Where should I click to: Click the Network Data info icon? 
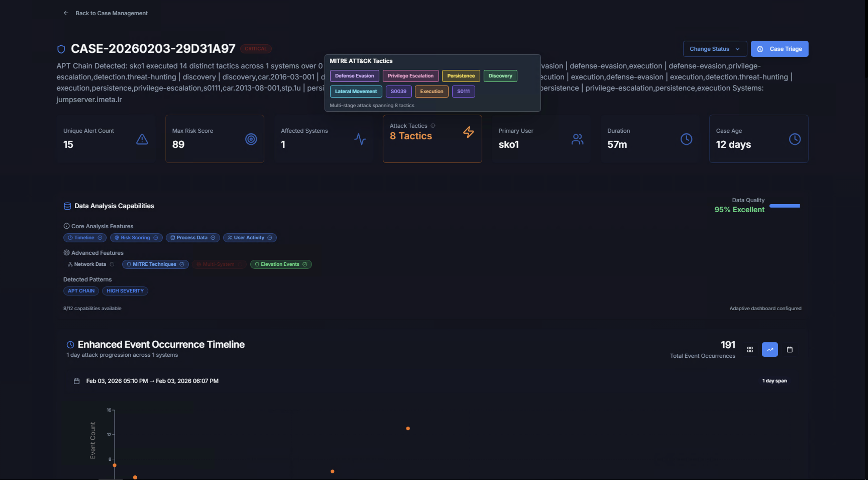tap(112, 265)
